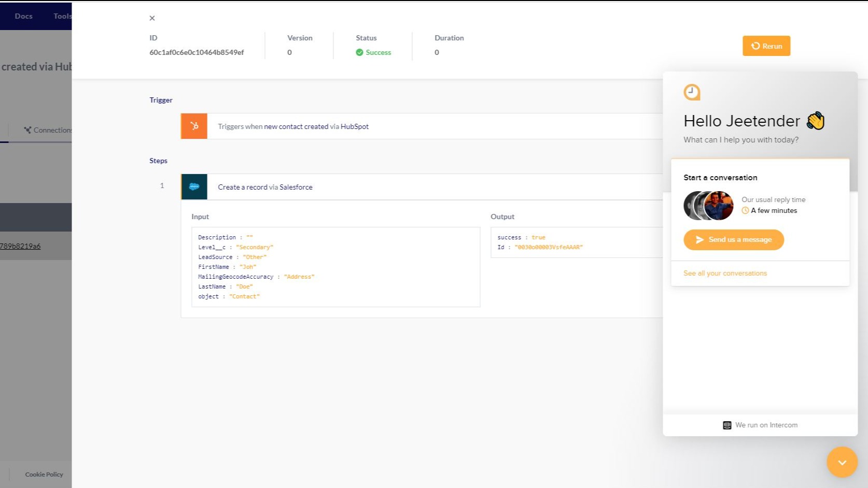Click the clock icon beside reply time

click(x=746, y=210)
